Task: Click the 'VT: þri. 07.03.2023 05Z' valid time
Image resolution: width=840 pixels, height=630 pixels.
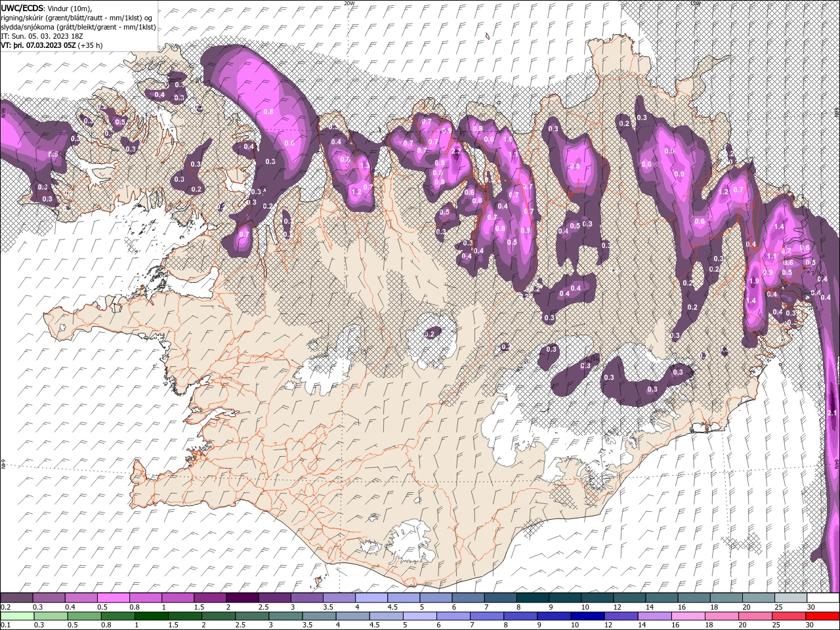Action: (39, 45)
